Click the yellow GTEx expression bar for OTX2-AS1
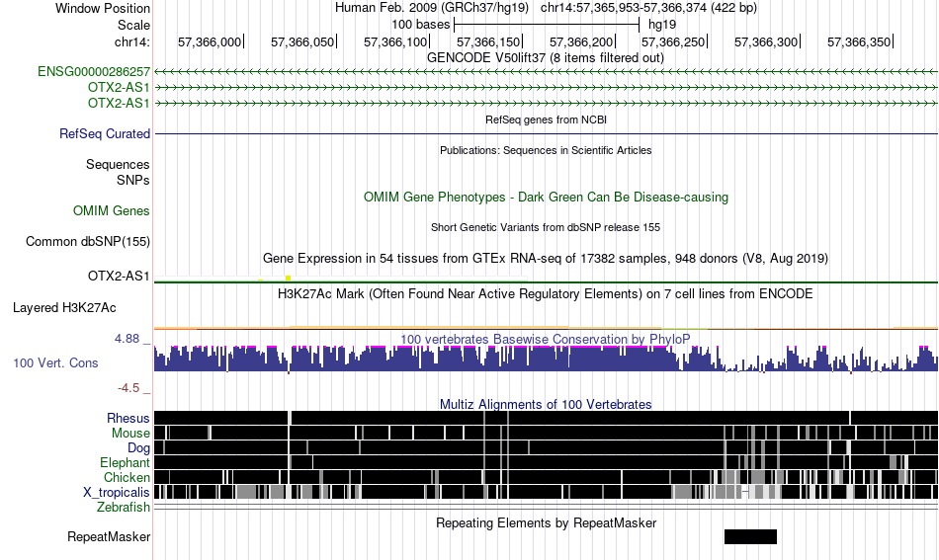Screen dimensions: 939x560 pyautogui.click(x=288, y=279)
